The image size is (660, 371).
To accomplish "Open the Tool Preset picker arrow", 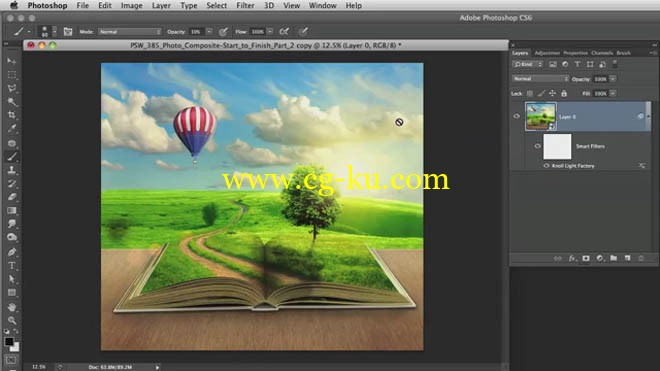I will (x=29, y=32).
